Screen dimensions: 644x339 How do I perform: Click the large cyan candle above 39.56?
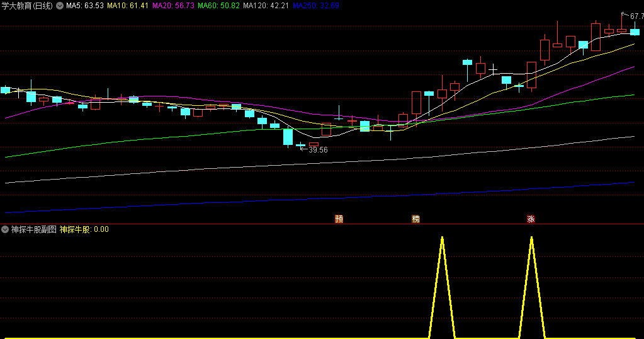288,137
